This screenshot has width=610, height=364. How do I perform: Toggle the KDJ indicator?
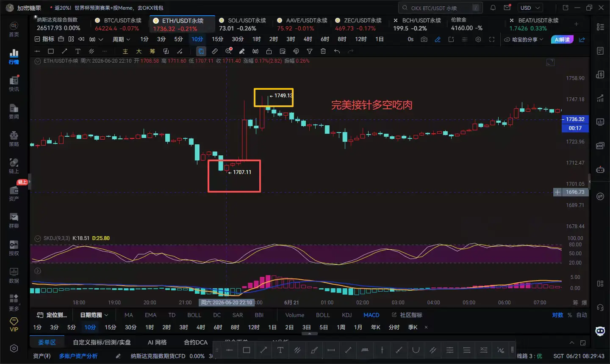click(347, 315)
